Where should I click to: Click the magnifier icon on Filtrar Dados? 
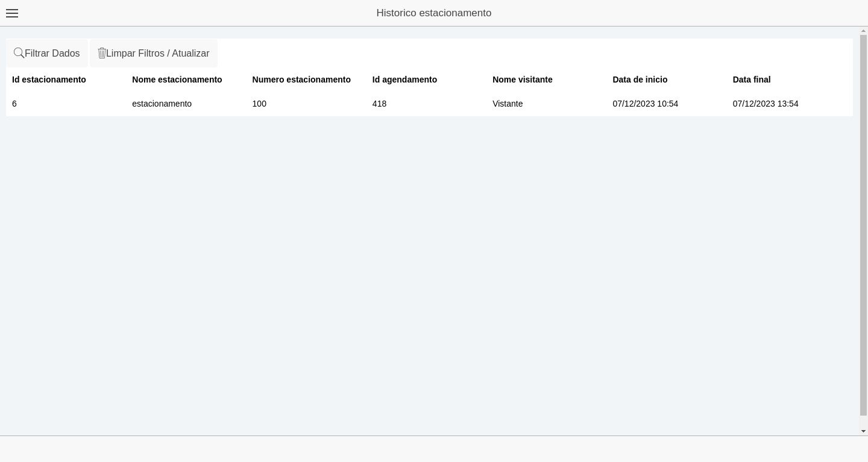coord(19,53)
